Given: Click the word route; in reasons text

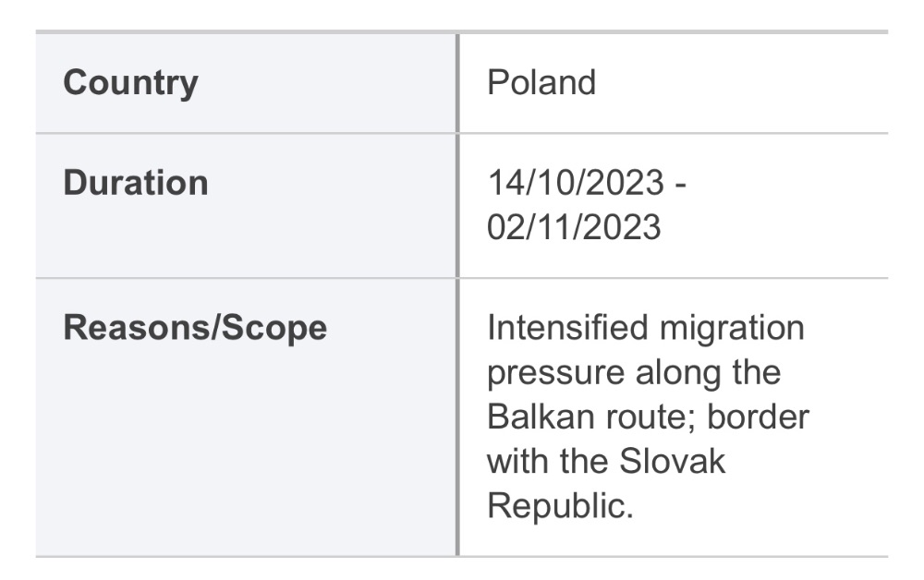Looking at the screenshot, I should point(643,418).
